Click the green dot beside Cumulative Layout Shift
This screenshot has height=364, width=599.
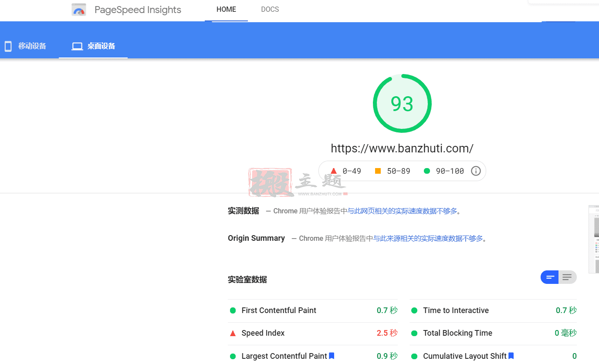pos(414,356)
